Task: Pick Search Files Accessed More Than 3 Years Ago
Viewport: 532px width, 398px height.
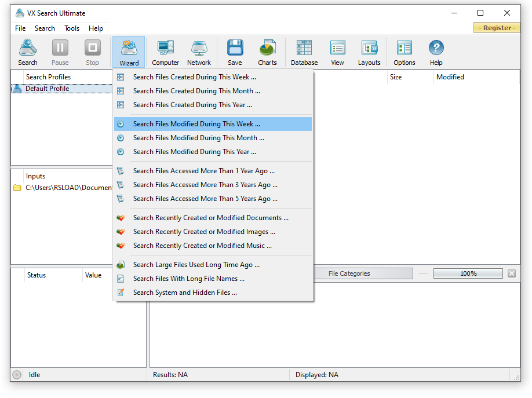Action: pyautogui.click(x=213, y=185)
